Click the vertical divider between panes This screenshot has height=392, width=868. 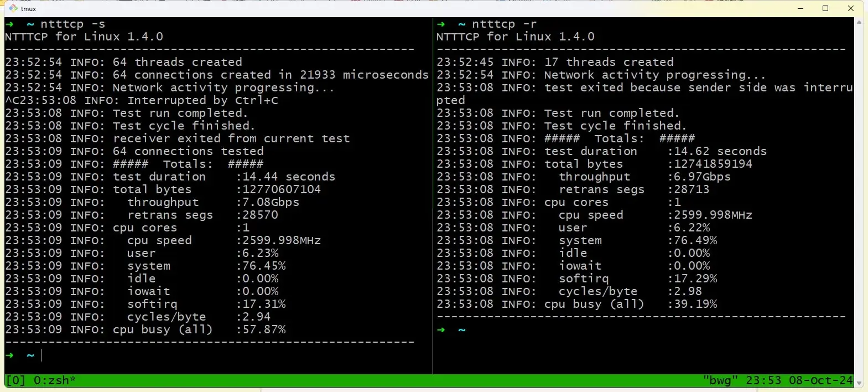tap(433, 194)
